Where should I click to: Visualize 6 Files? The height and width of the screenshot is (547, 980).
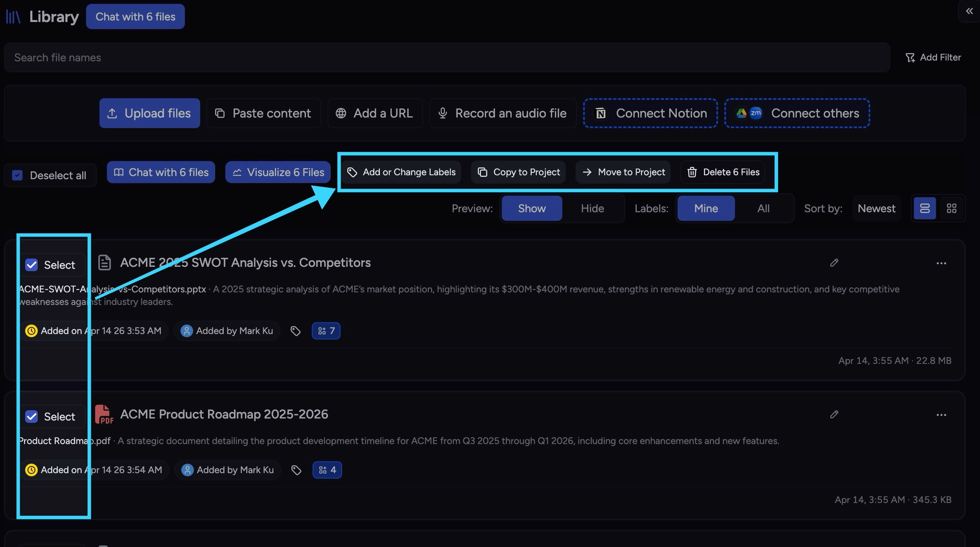(278, 172)
